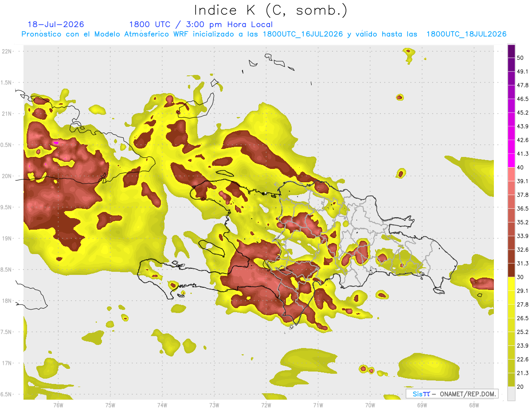Viewport: 532px width, 411px height.
Task: Pick the olive colorbar segment between 20 and 21.3
Action: point(511,380)
